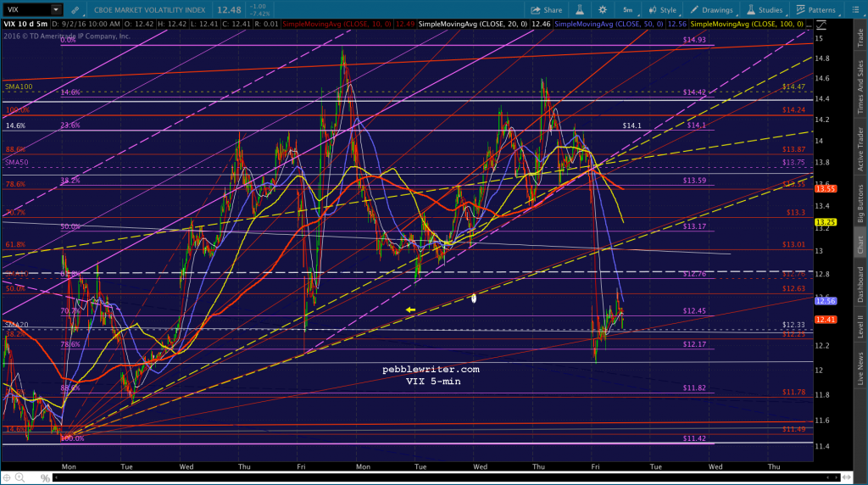Image resolution: width=868 pixels, height=485 pixels.
Task: Click the 12.41 red price bubble
Action: pyautogui.click(x=826, y=320)
